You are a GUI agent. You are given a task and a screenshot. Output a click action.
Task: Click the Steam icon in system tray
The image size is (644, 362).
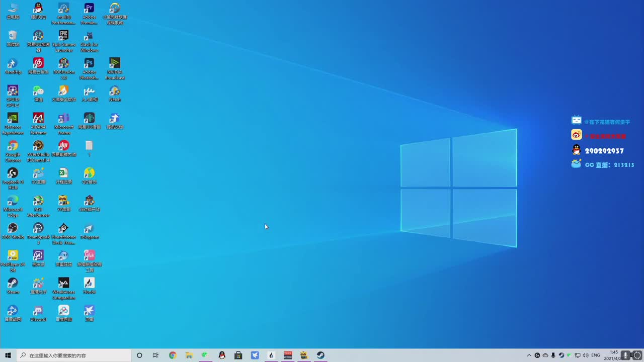tap(561, 355)
